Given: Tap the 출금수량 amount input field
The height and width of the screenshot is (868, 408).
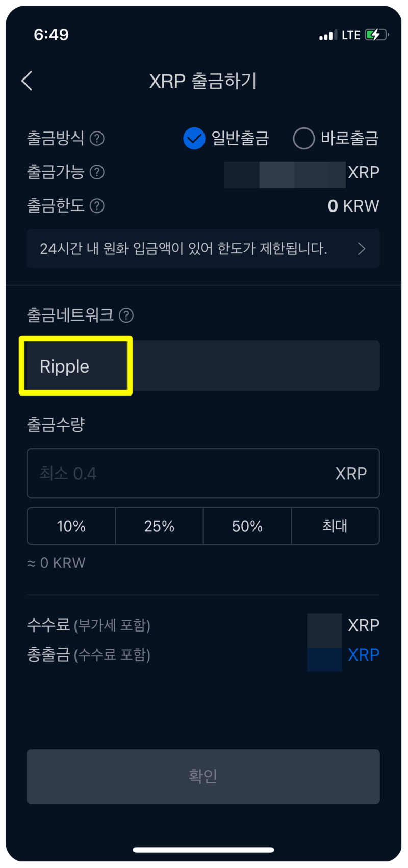Looking at the screenshot, I should (203, 473).
